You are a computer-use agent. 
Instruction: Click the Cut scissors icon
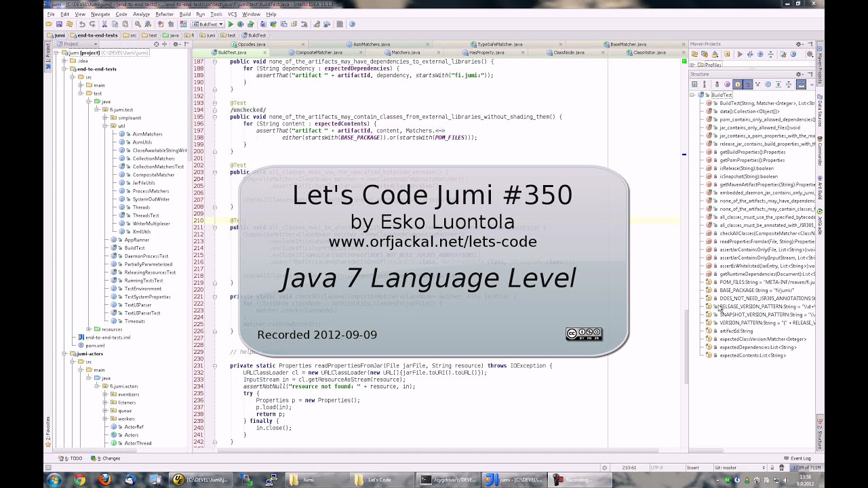click(104, 24)
